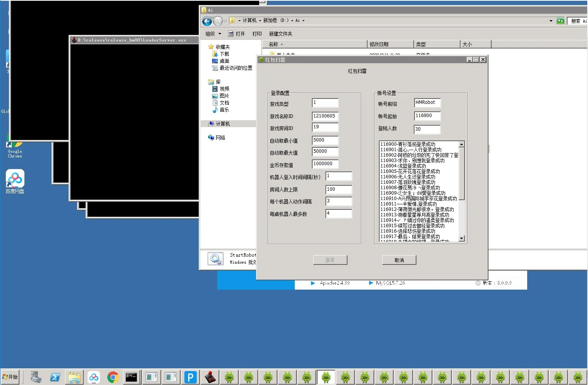This screenshot has height=385, width=588.
Task: Open the address bar history dropdown
Action: tap(551, 21)
